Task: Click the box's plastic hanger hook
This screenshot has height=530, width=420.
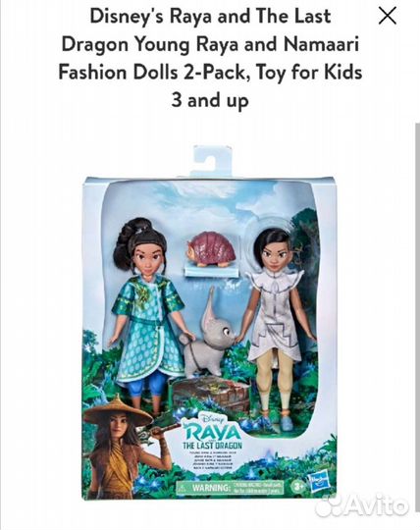Action: pyautogui.click(x=212, y=161)
